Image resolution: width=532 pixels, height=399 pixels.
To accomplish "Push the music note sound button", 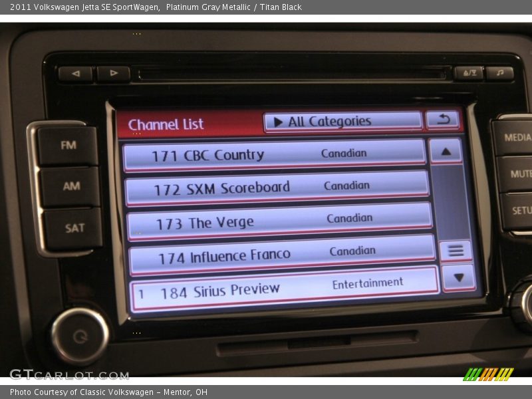I will pos(500,73).
